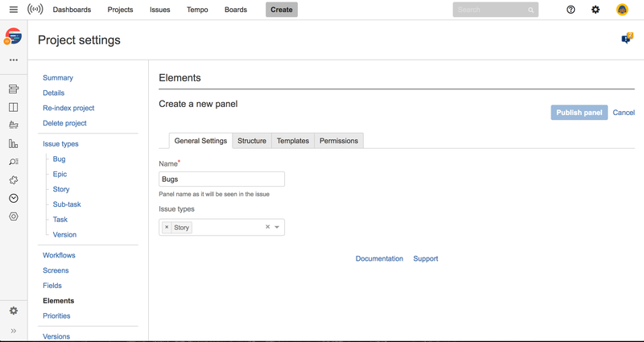Remove the Story tag from Issue types
Screen dimensions: 644x342
(167, 228)
